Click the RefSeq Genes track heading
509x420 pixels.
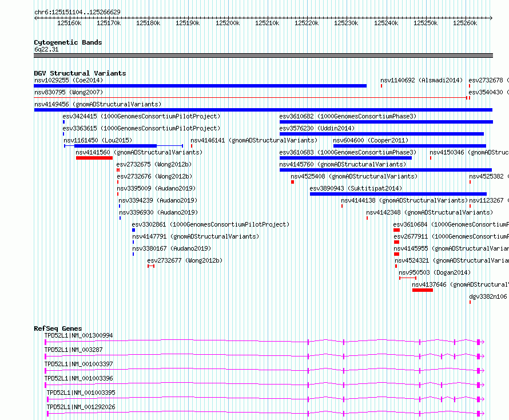[x=58, y=328]
